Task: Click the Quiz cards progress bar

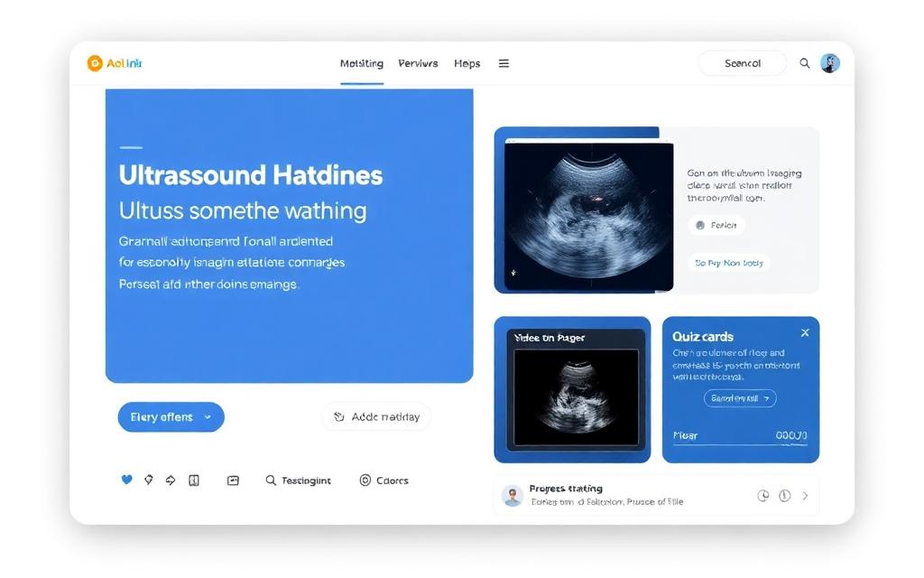Action: pyautogui.click(x=740, y=444)
